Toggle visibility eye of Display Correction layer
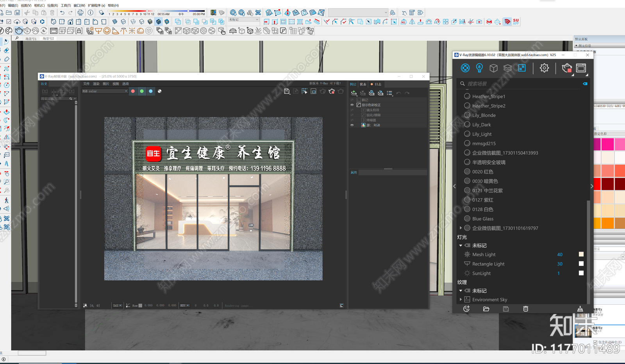Screen dimensions: 625x364 [x=352, y=105]
